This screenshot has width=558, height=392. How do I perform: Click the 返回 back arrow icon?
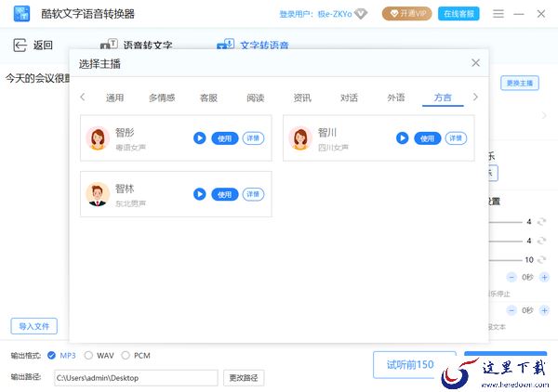pyautogui.click(x=20, y=46)
